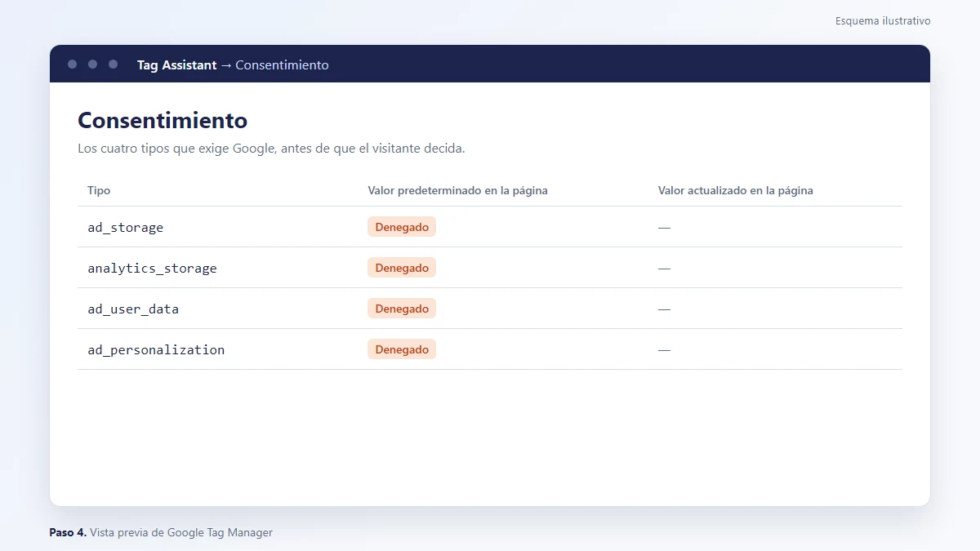Click the Paso 4 caption text

161,532
